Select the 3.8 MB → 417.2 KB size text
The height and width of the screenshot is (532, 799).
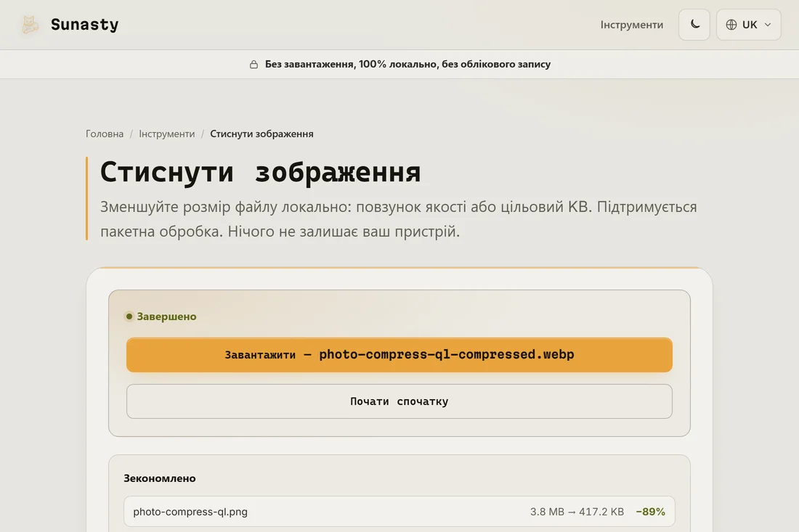tap(577, 512)
